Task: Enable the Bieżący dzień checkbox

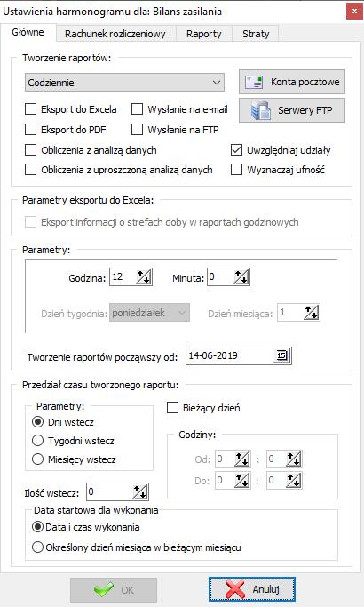Action: (x=172, y=408)
